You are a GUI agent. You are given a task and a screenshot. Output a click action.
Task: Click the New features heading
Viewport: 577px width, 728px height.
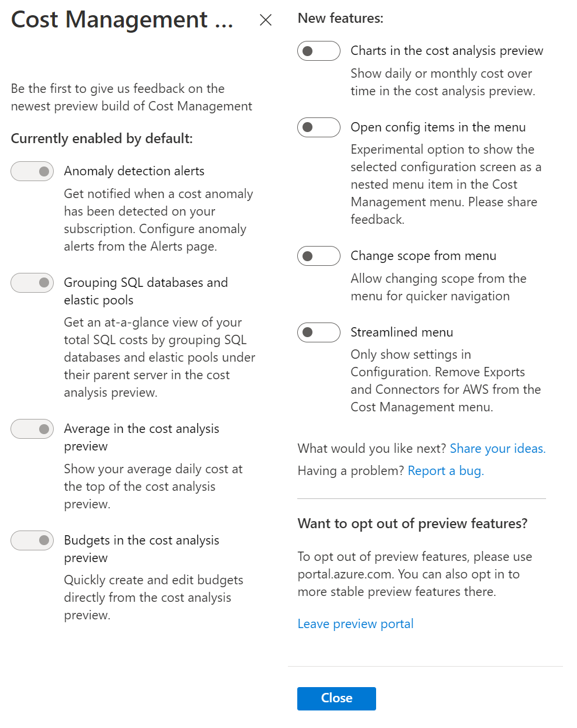[340, 18]
